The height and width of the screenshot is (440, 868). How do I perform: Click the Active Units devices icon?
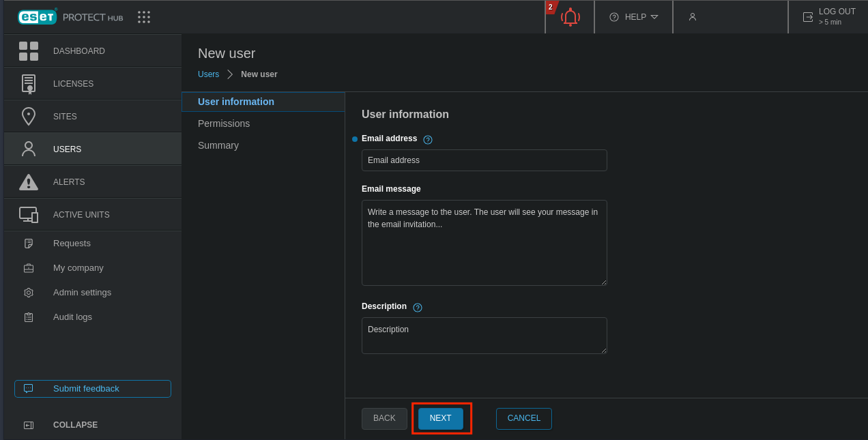[x=29, y=215]
